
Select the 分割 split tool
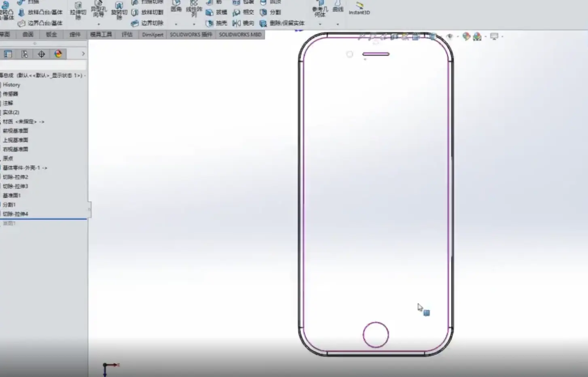[271, 13]
